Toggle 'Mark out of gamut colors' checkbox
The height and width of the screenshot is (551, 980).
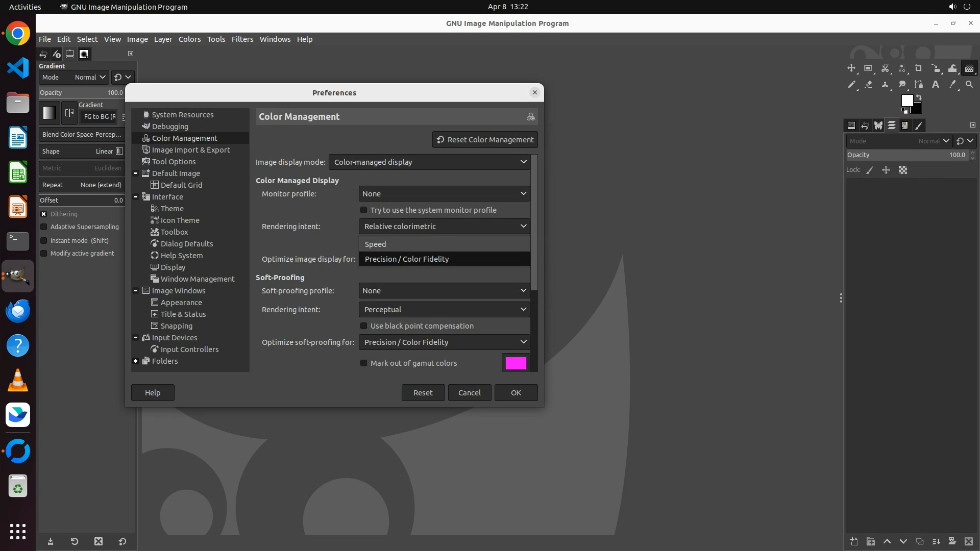pos(364,363)
